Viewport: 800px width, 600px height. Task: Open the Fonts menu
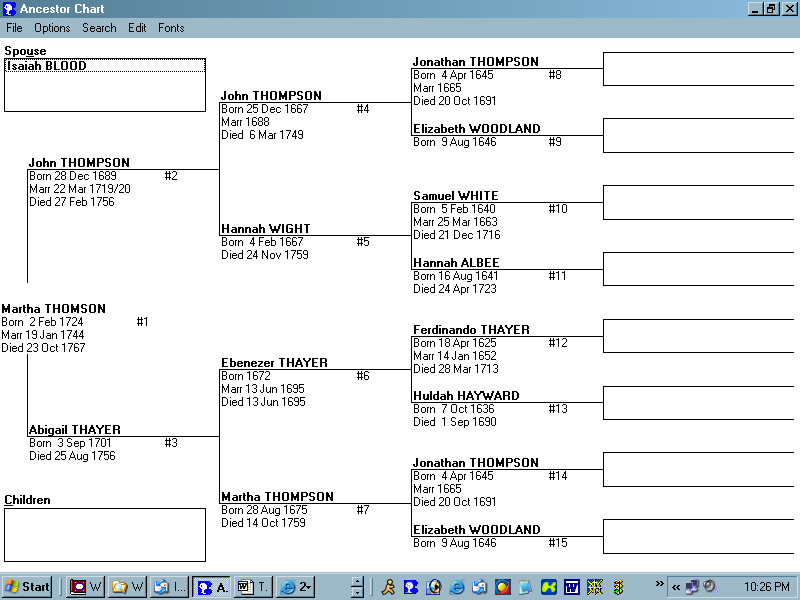171,28
